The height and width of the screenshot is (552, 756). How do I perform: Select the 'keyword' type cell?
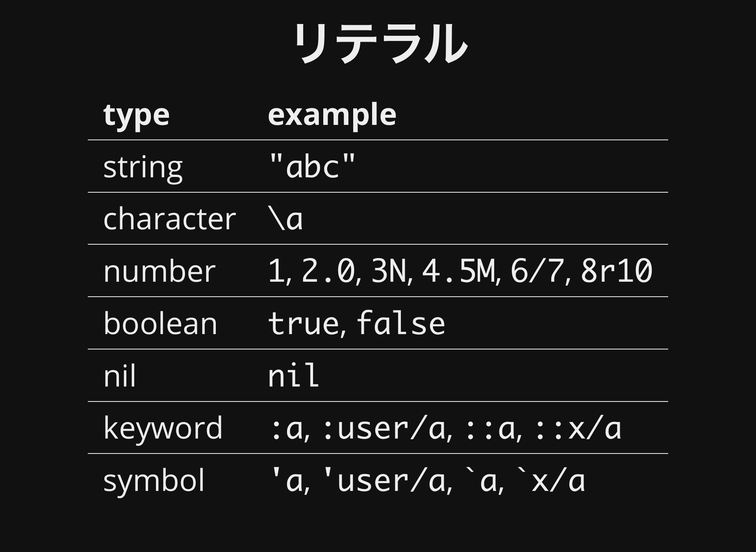[163, 428]
